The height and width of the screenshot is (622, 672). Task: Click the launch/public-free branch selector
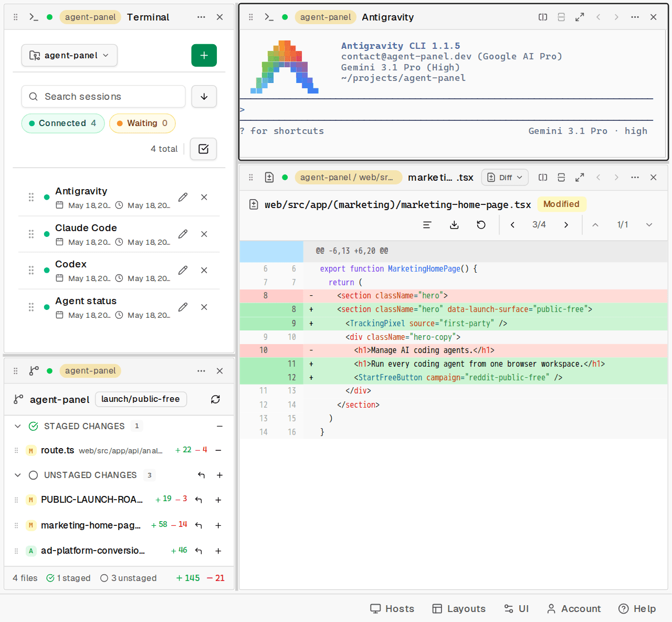[x=141, y=399]
